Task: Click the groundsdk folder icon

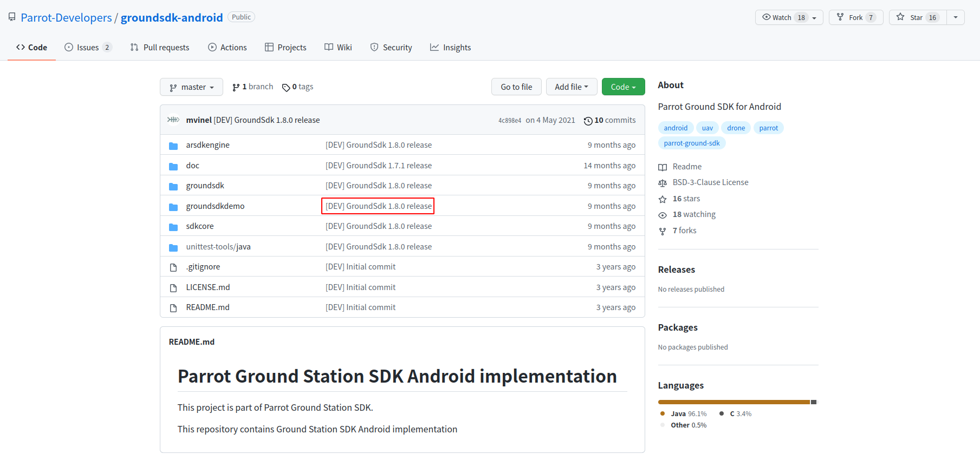Action: pyautogui.click(x=173, y=186)
